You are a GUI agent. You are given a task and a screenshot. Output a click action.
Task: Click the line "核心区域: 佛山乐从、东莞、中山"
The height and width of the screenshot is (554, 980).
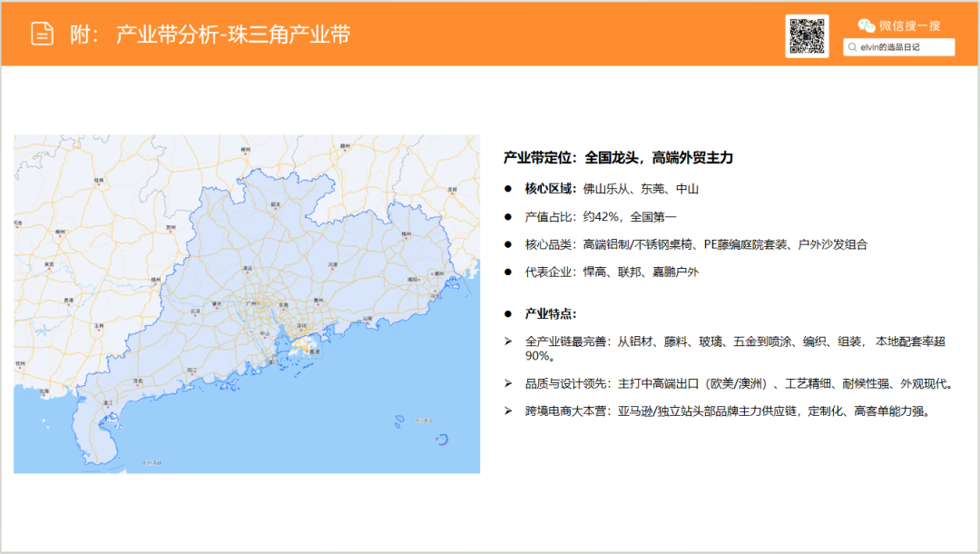[x=612, y=189]
